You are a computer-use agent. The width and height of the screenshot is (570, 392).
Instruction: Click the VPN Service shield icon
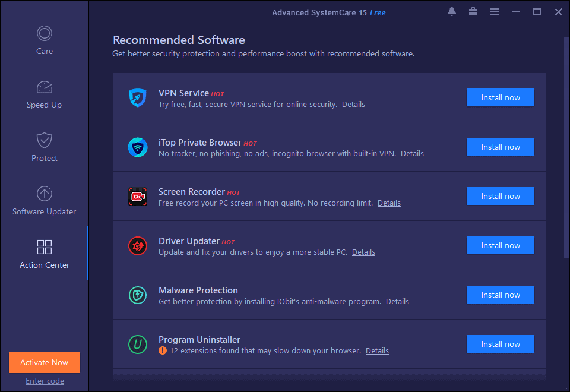click(138, 98)
